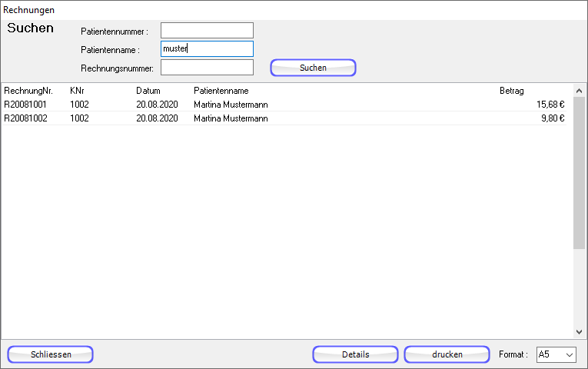Image resolution: width=588 pixels, height=369 pixels.
Task: Click the Patientennummer input field
Action: coord(207,31)
